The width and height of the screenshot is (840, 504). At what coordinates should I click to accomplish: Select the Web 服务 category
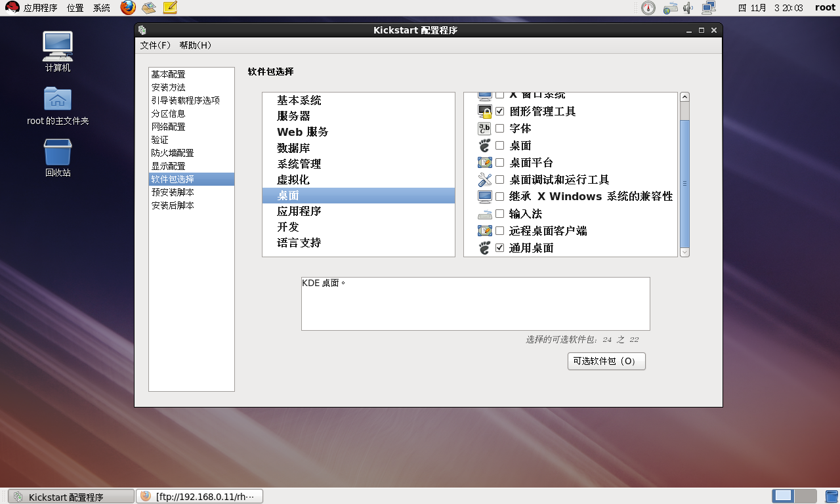(x=358, y=132)
